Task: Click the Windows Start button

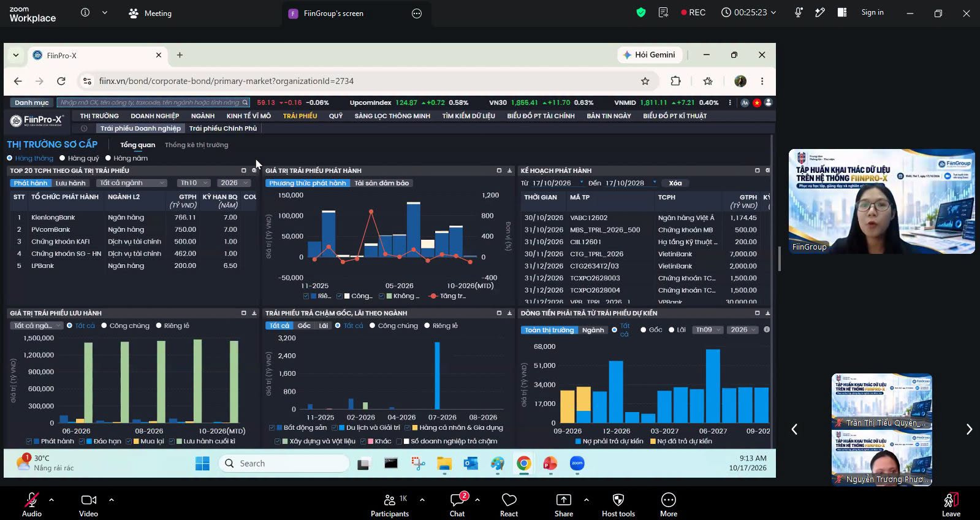Action: tap(202, 464)
